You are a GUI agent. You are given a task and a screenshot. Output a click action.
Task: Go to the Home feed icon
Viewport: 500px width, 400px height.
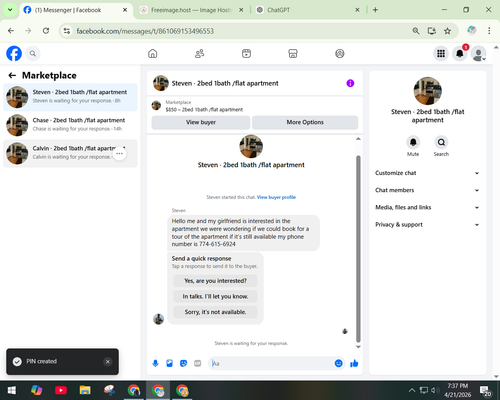(x=153, y=53)
